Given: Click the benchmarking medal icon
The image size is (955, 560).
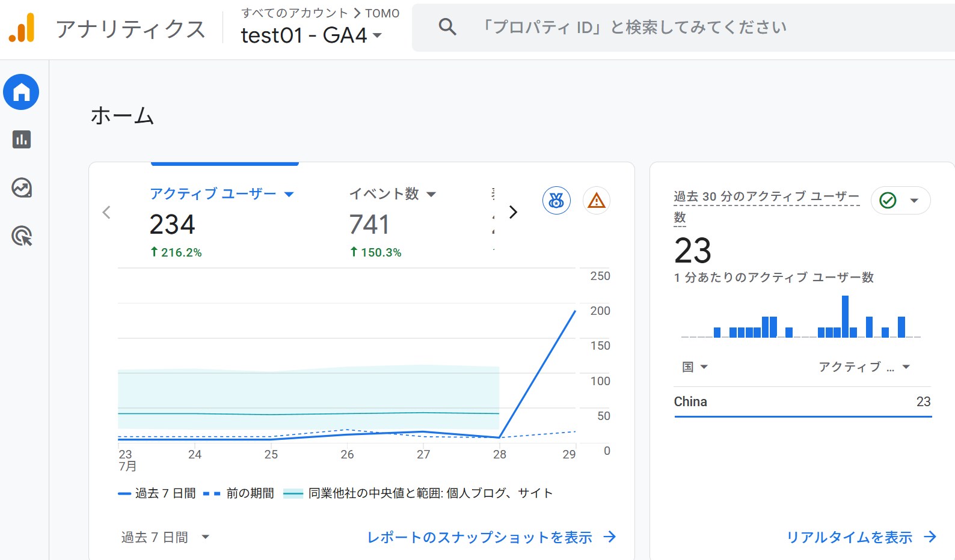Looking at the screenshot, I should (556, 201).
